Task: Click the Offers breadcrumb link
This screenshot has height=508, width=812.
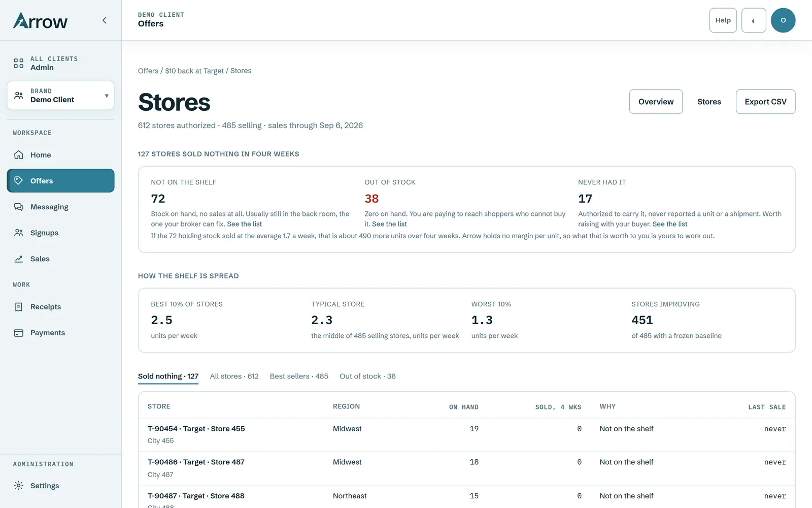Action: coord(148,71)
